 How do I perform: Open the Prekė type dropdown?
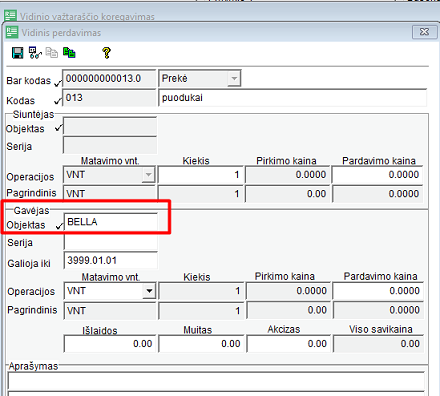pyautogui.click(x=234, y=79)
